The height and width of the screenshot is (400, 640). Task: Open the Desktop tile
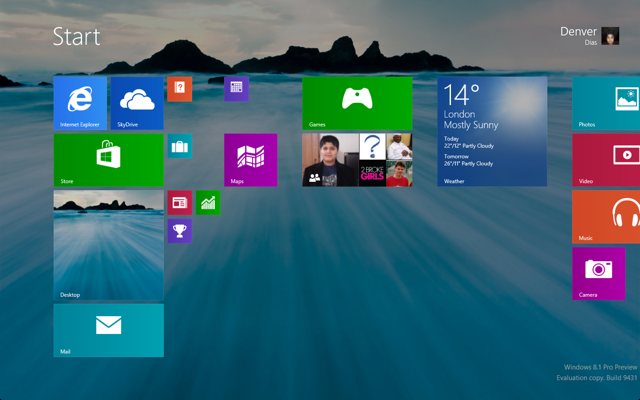point(109,245)
